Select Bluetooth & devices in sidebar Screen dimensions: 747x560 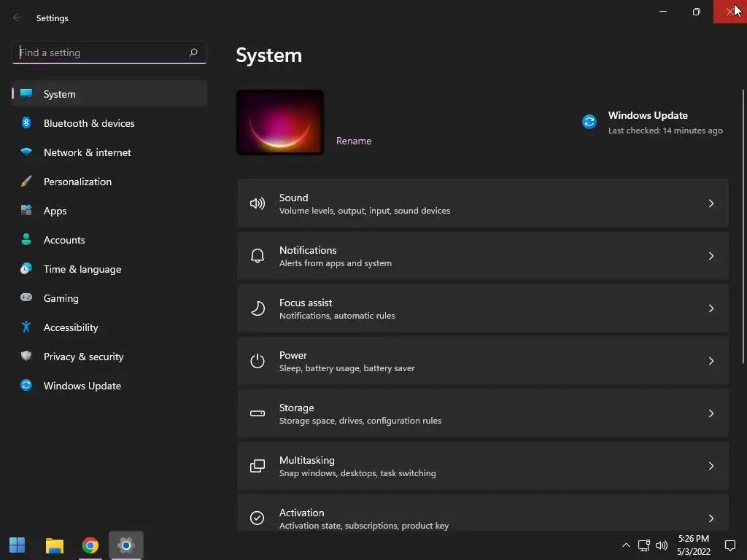pyautogui.click(x=109, y=122)
